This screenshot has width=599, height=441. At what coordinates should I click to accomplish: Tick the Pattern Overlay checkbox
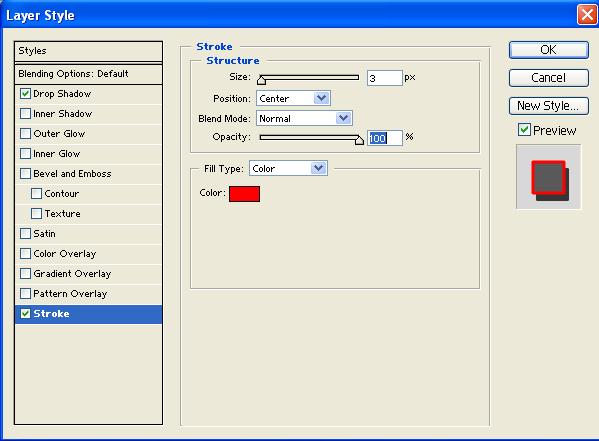[x=25, y=293]
